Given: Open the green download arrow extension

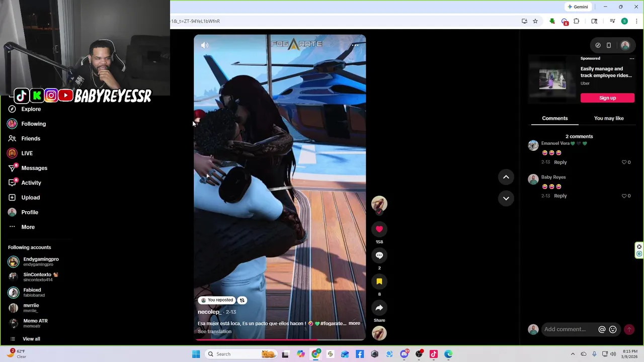Looking at the screenshot, I should (x=552, y=21).
